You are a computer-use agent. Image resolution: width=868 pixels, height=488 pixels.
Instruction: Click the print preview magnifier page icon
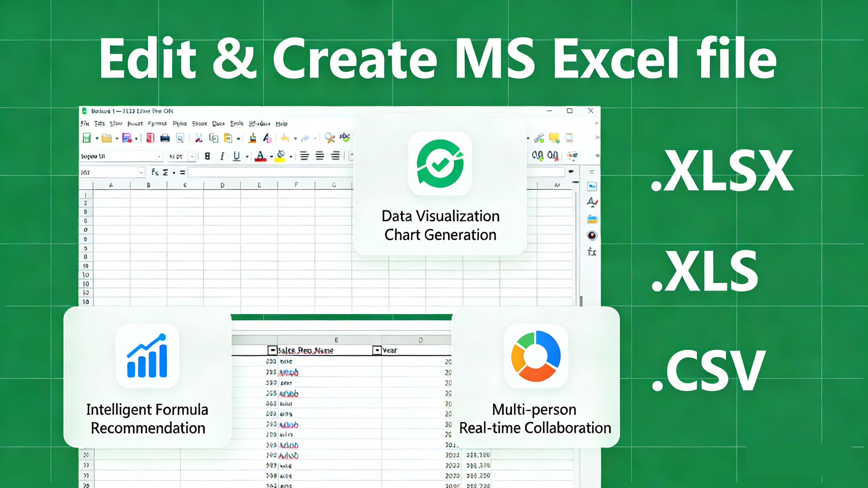click(180, 138)
